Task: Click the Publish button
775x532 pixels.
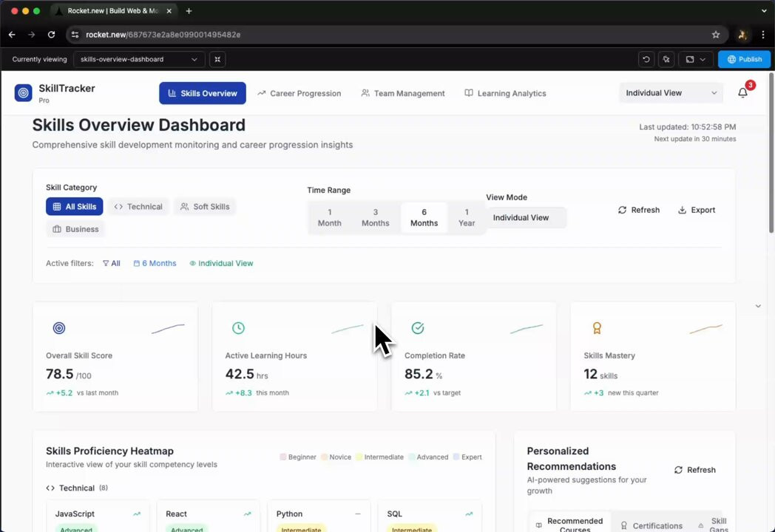Action: click(x=745, y=59)
